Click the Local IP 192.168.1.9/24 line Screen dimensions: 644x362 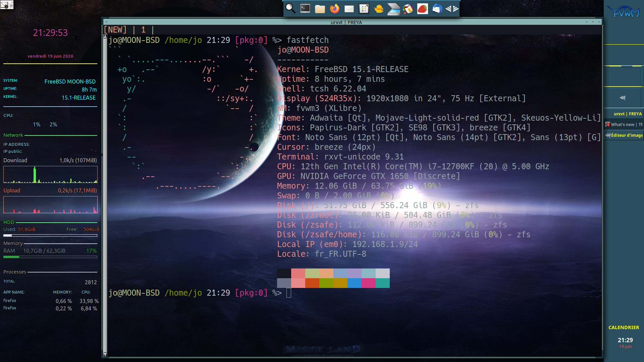pos(347,244)
